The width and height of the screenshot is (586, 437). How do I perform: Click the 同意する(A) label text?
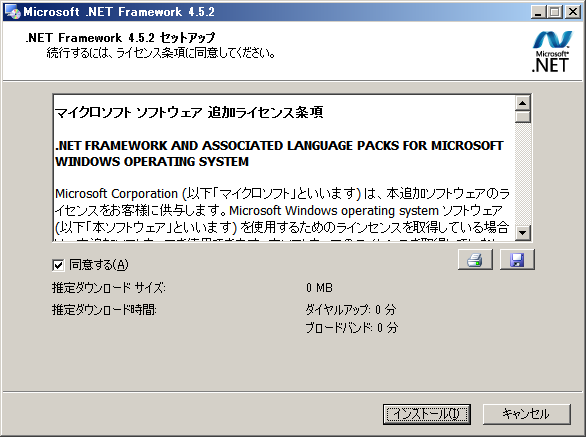[x=99, y=265]
